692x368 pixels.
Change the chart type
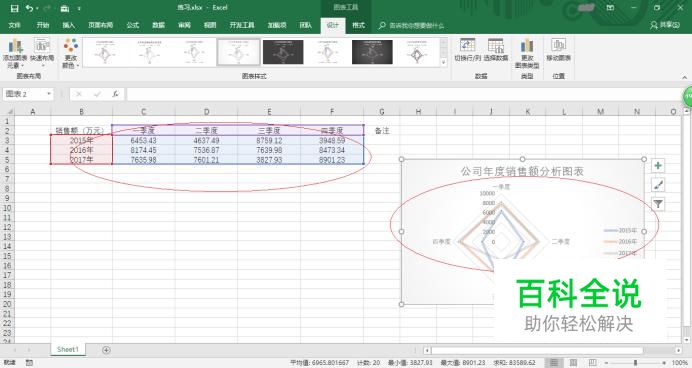tap(527, 53)
